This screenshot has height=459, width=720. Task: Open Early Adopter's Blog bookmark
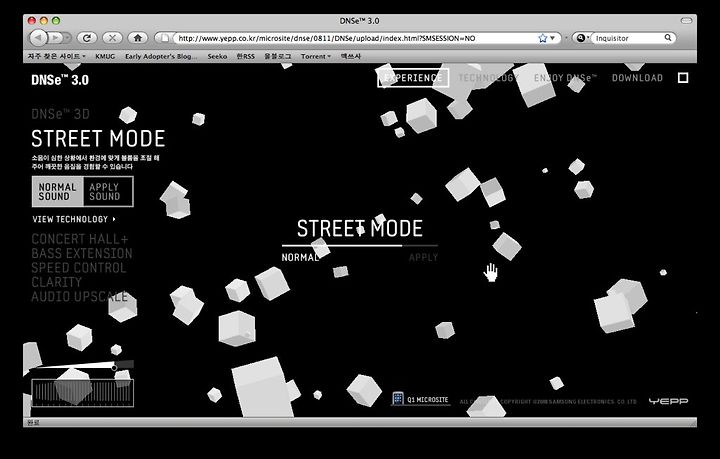[x=161, y=56]
